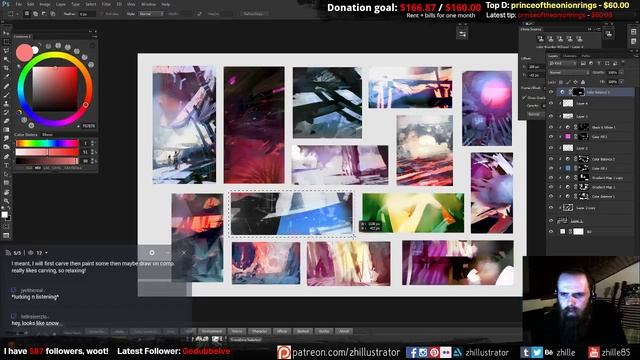
Task: Select the Pen tool
Action: coord(6,156)
